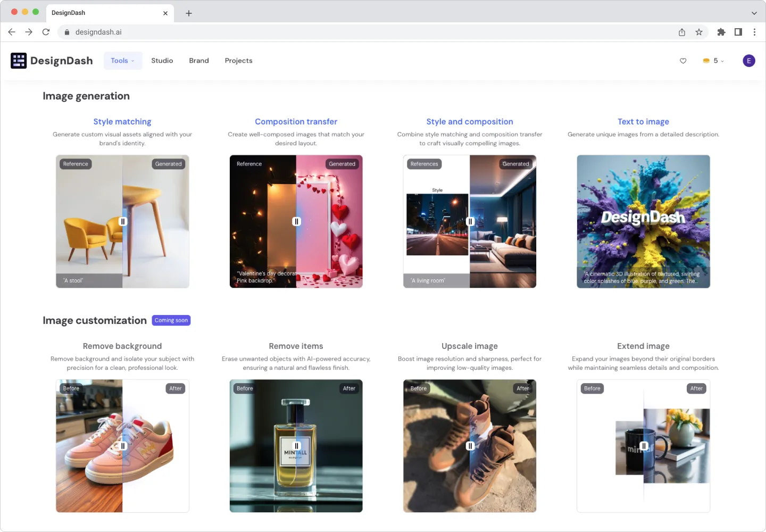
Task: Click the DesignDash logo icon
Action: (x=19, y=61)
